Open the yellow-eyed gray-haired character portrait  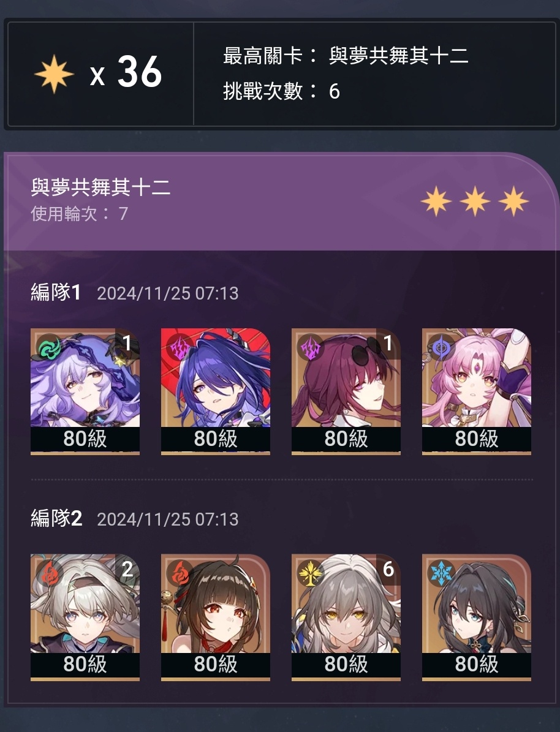tap(346, 617)
